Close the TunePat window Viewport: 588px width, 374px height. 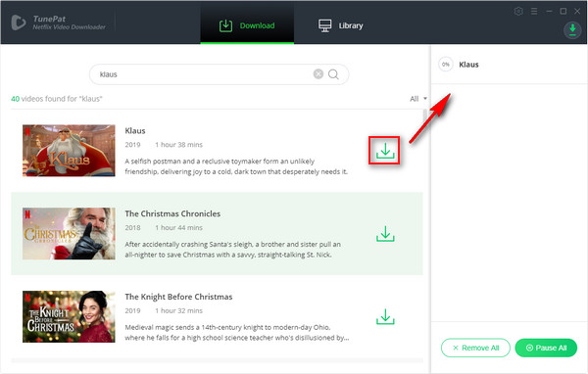coord(577,11)
